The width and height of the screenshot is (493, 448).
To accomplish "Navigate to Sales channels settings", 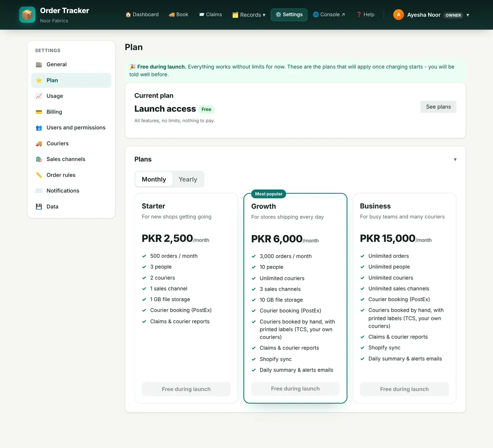I will click(x=71, y=159).
